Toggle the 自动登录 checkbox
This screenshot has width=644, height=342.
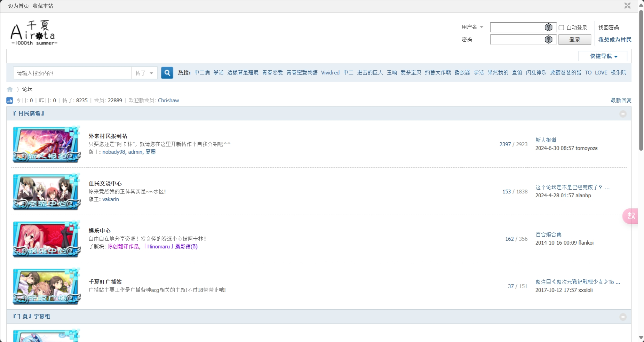pyautogui.click(x=561, y=27)
